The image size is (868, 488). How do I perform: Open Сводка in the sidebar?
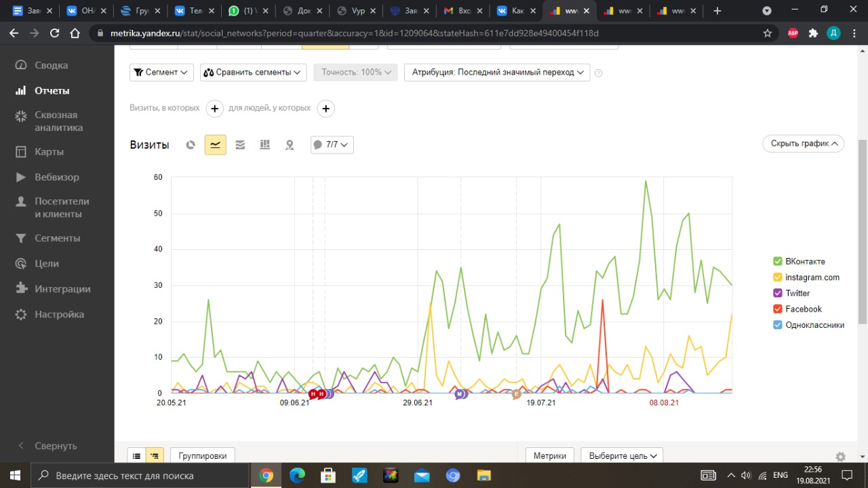52,65
